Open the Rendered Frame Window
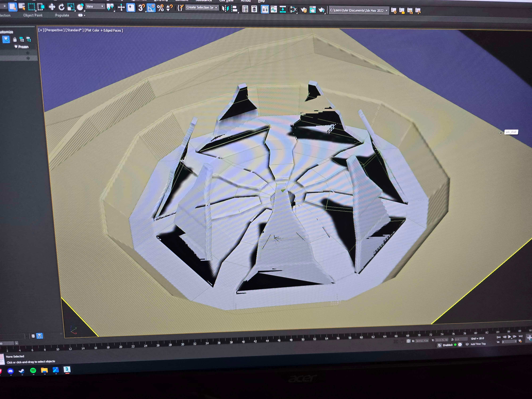This screenshot has width=532, height=399. click(312, 10)
